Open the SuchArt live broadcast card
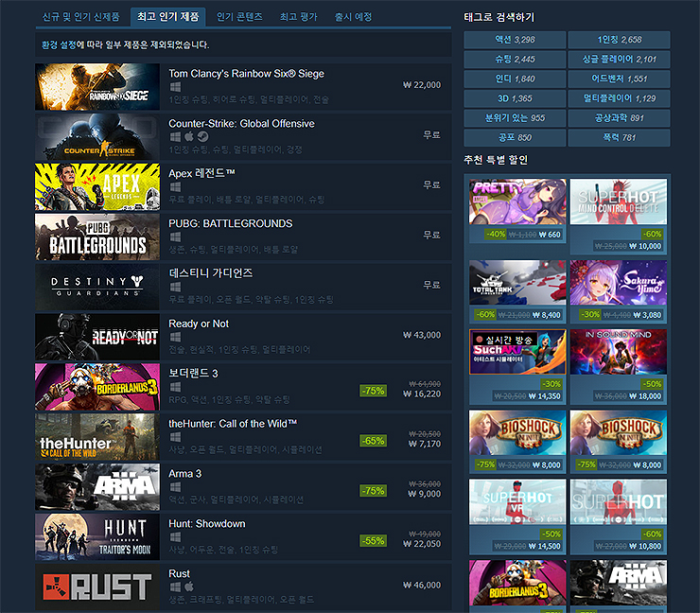The image size is (700, 613). [x=517, y=366]
